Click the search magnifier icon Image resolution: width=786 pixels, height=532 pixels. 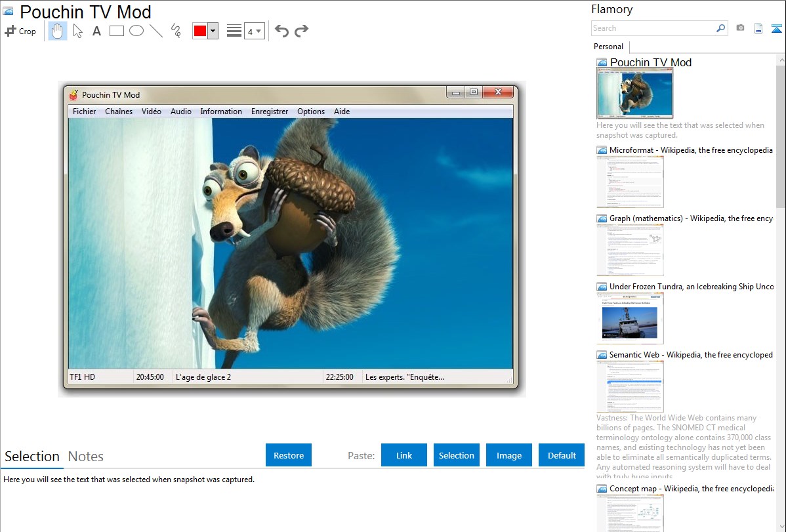click(721, 28)
